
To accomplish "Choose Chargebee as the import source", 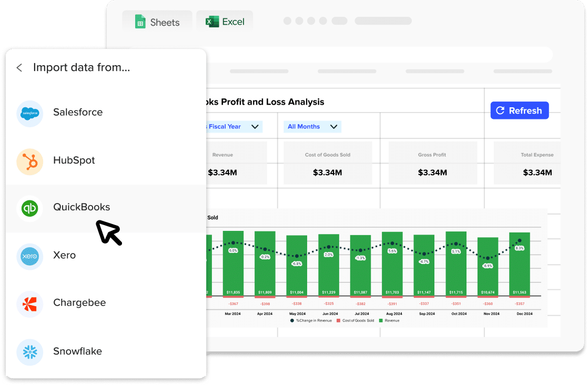I will coord(106,303).
